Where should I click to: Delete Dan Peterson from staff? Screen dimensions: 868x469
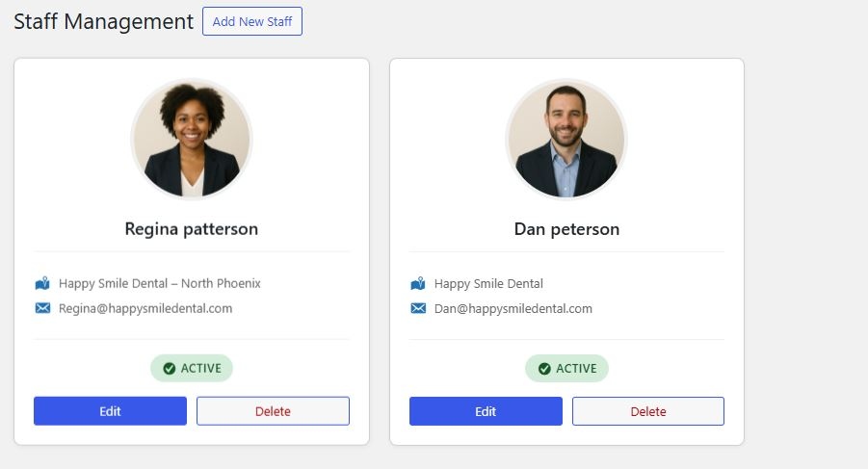click(648, 411)
